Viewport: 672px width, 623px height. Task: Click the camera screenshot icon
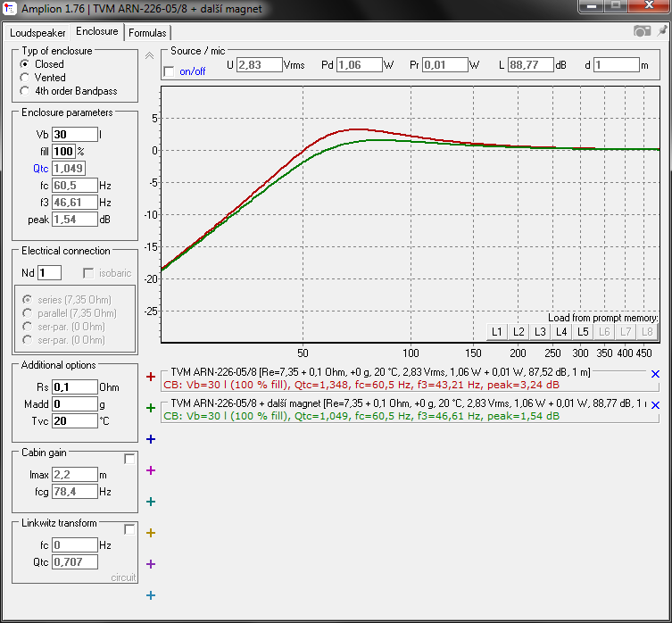[642, 31]
